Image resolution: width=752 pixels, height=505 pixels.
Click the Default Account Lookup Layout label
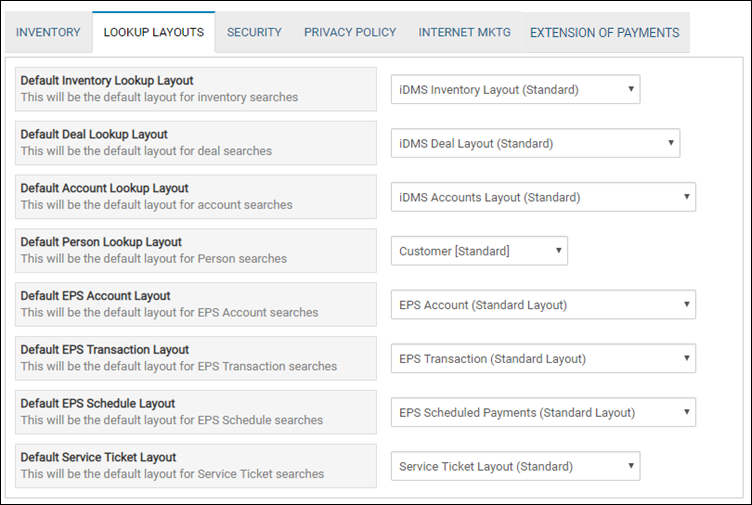coord(105,188)
